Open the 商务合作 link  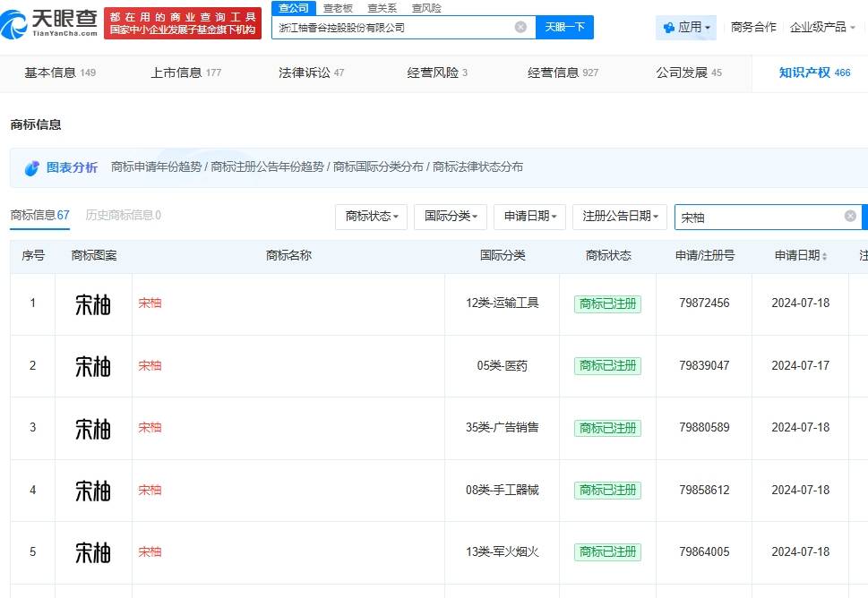pos(753,27)
